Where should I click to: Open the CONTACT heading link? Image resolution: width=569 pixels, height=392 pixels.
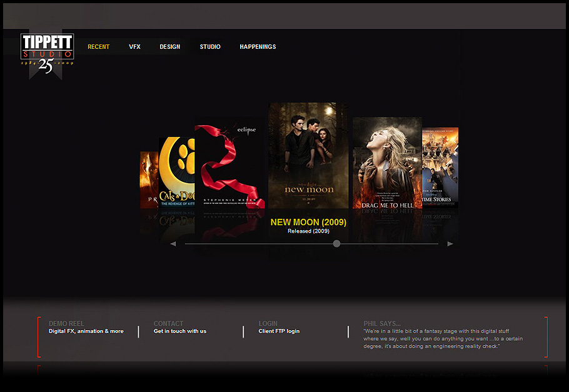click(168, 323)
